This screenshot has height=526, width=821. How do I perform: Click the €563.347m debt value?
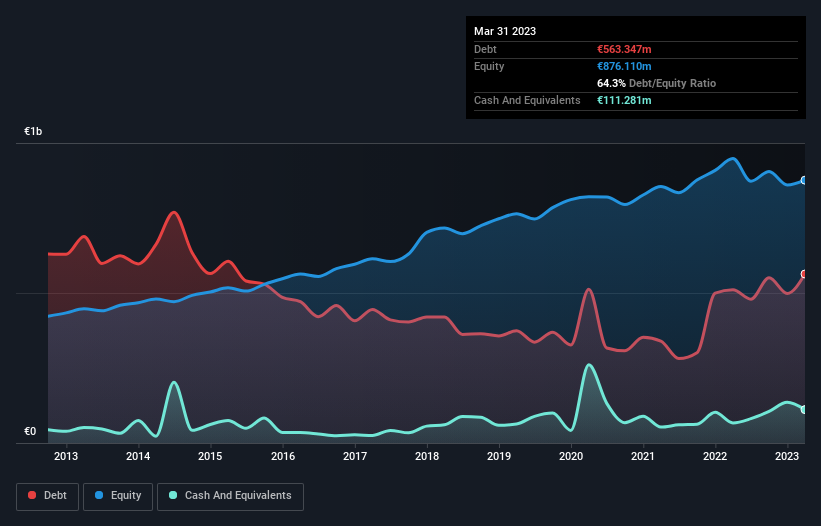point(624,49)
